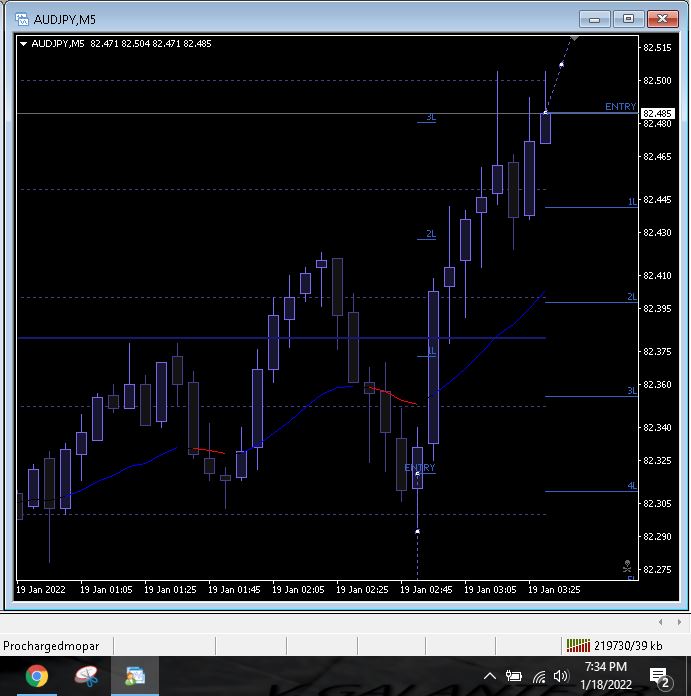Click the Prochargedmopar profile in status bar
Image resolution: width=691 pixels, height=696 pixels.
51,646
